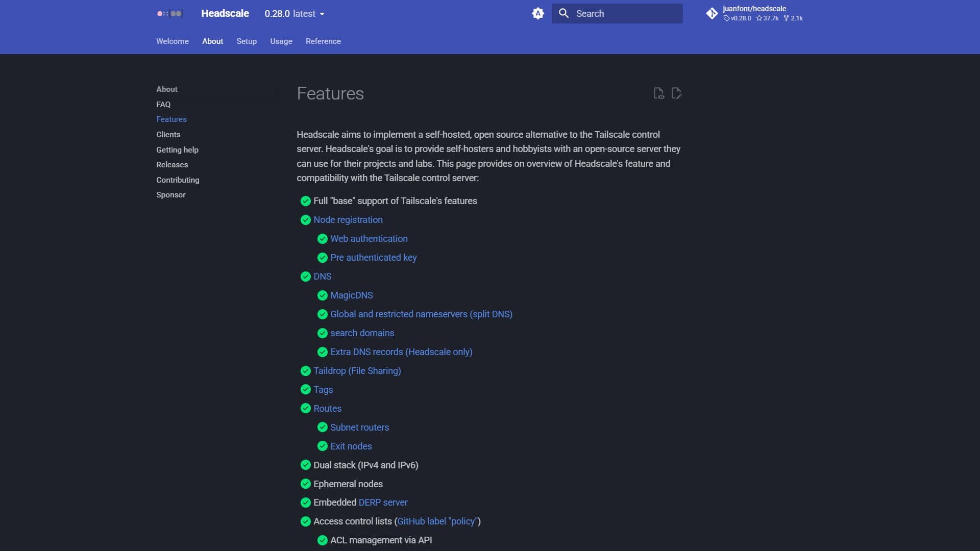
Task: Select Clients in the sidebar
Action: 168,135
